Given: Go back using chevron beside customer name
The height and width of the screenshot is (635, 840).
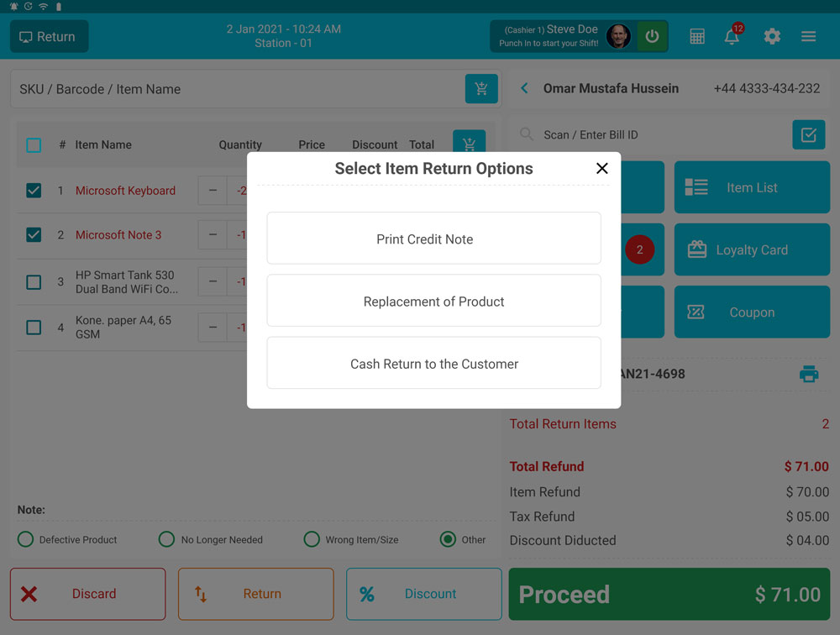Looking at the screenshot, I should pos(525,88).
